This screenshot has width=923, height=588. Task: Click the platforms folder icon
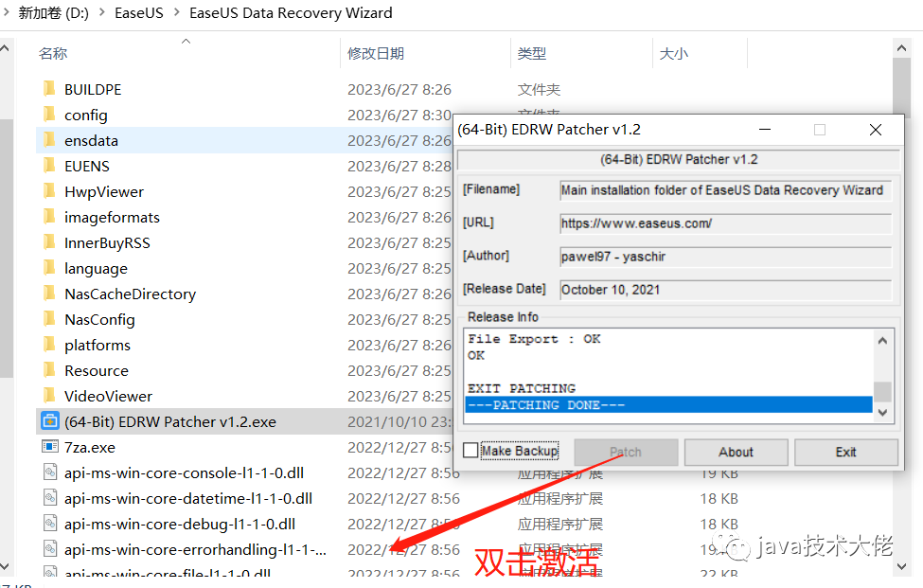pos(49,345)
